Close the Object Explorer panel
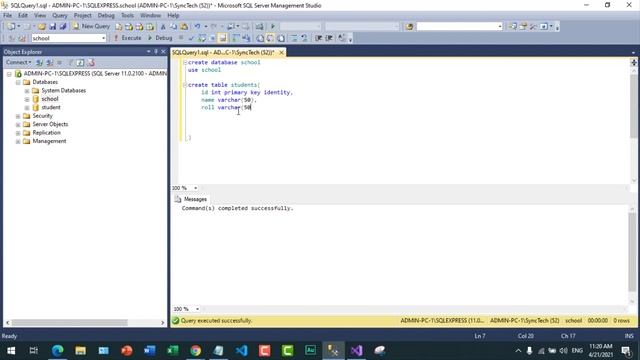Viewport: 640px width, 360px height. point(163,52)
